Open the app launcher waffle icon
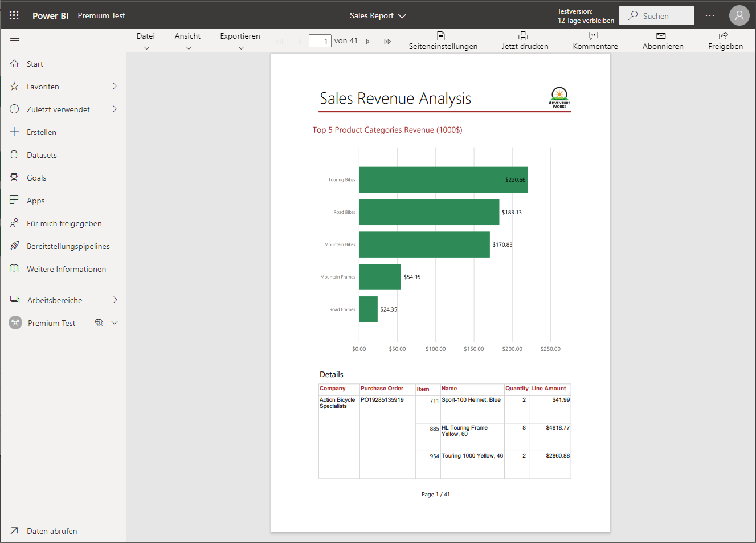The image size is (756, 543). tap(14, 15)
